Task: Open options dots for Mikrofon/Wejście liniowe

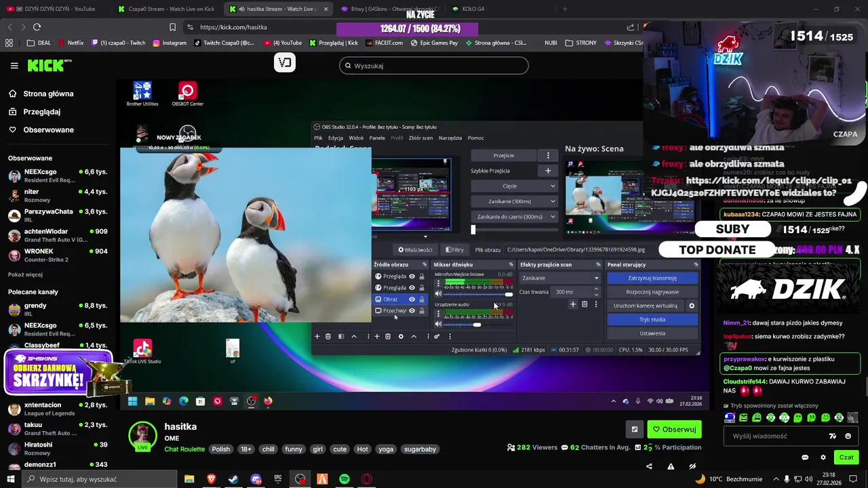Action: point(438,283)
